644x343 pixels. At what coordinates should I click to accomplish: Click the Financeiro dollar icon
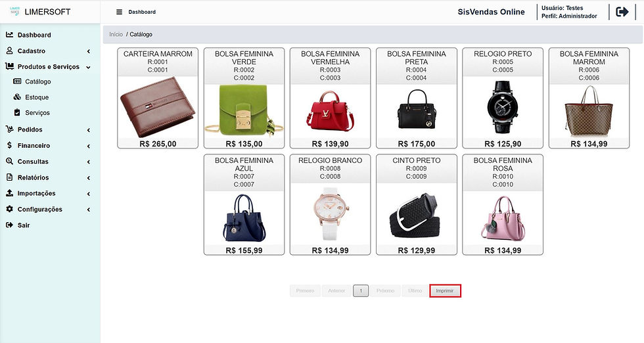click(x=9, y=145)
